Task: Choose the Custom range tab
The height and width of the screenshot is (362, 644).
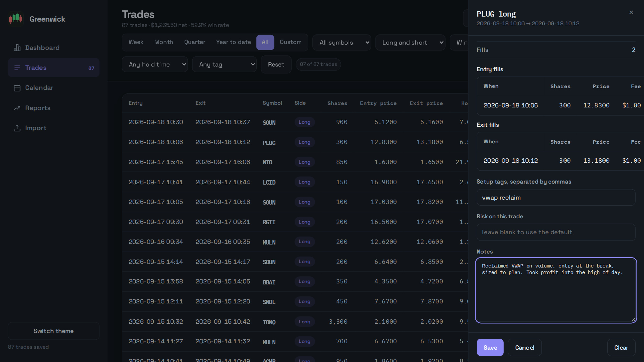Action: [x=291, y=42]
